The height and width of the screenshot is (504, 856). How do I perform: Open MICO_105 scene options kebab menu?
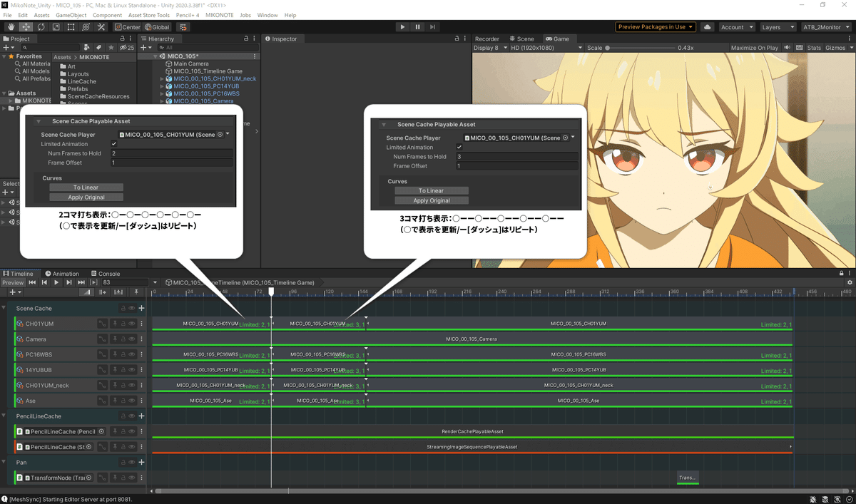click(x=255, y=56)
